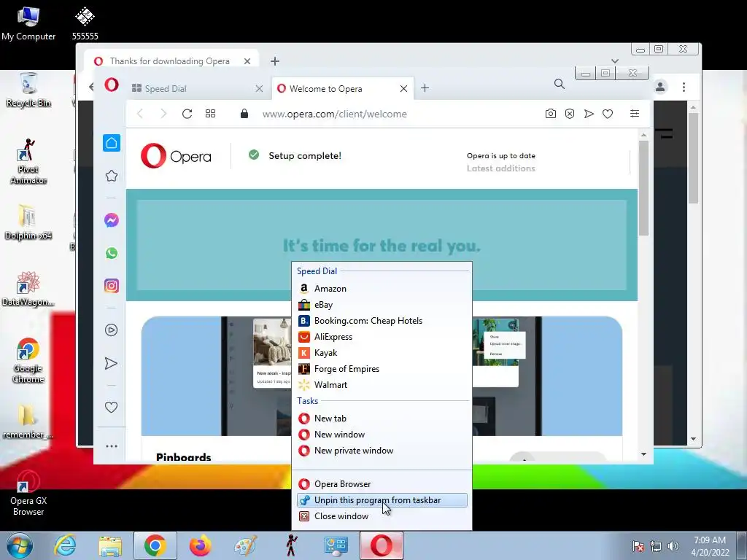Open a new tab in Opera
The image size is (747, 560).
click(x=425, y=88)
